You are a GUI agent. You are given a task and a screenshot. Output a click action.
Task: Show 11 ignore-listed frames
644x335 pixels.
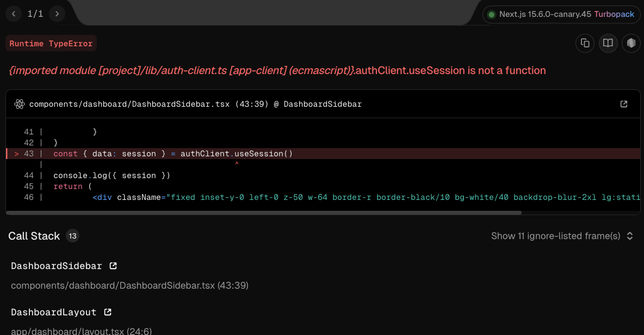tap(555, 236)
